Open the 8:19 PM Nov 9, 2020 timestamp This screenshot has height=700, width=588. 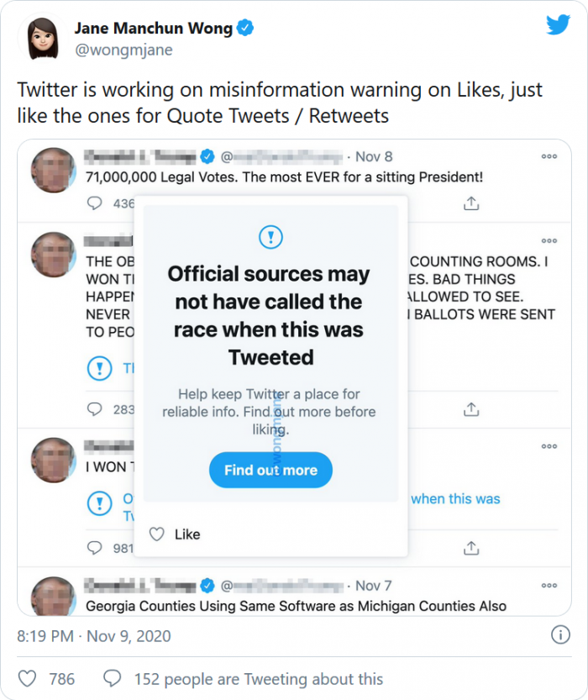93,636
